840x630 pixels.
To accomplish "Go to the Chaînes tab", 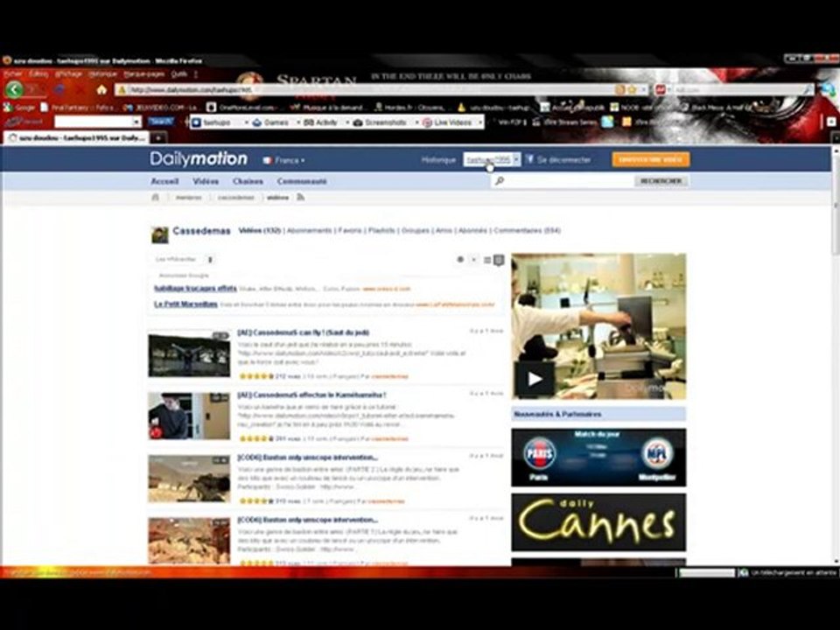I will point(248,182).
